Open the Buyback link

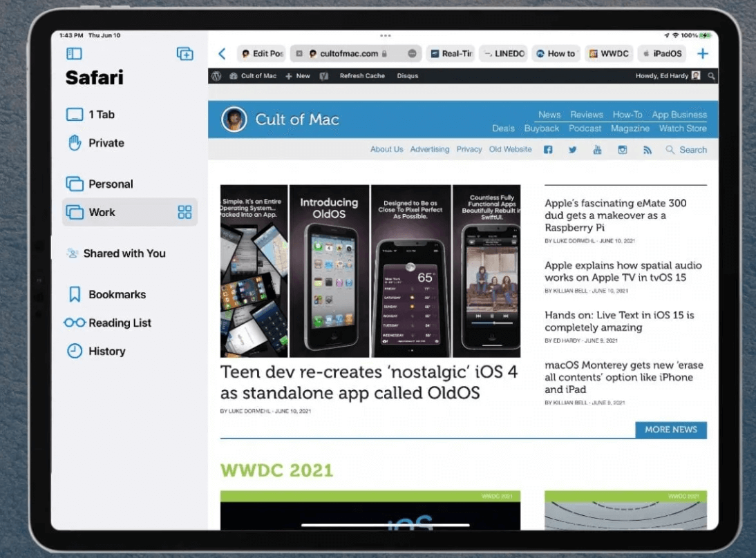coord(542,128)
